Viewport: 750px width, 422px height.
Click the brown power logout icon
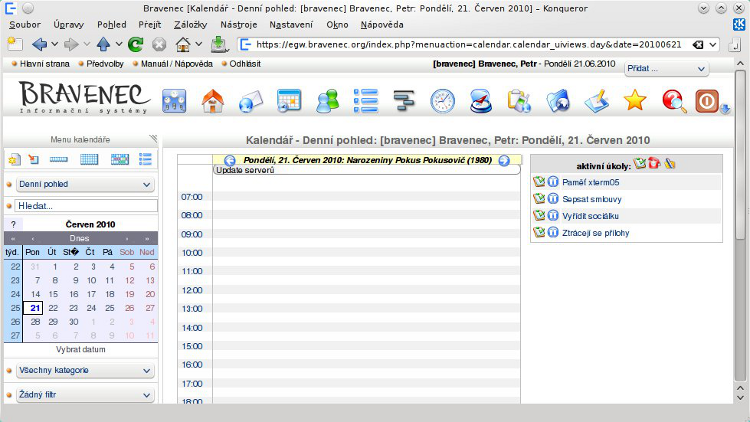point(707,101)
